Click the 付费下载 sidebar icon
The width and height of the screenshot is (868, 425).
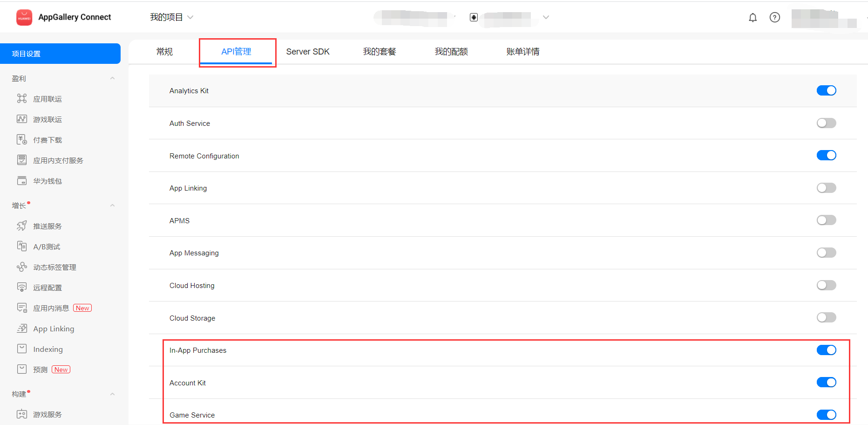click(x=22, y=139)
